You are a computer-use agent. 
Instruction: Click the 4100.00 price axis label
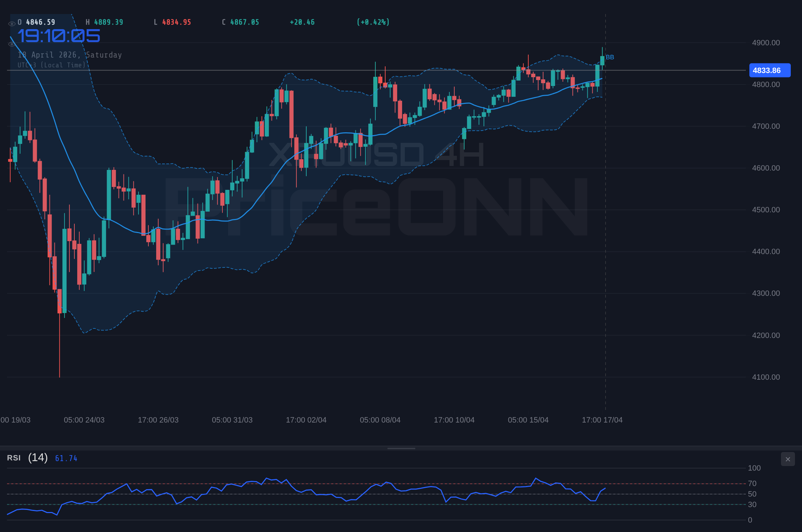click(x=766, y=377)
